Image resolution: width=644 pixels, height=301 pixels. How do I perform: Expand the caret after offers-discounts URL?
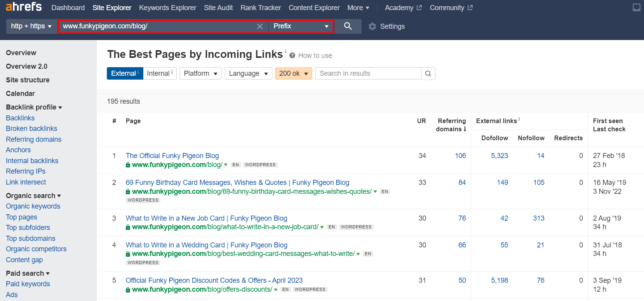(276, 290)
